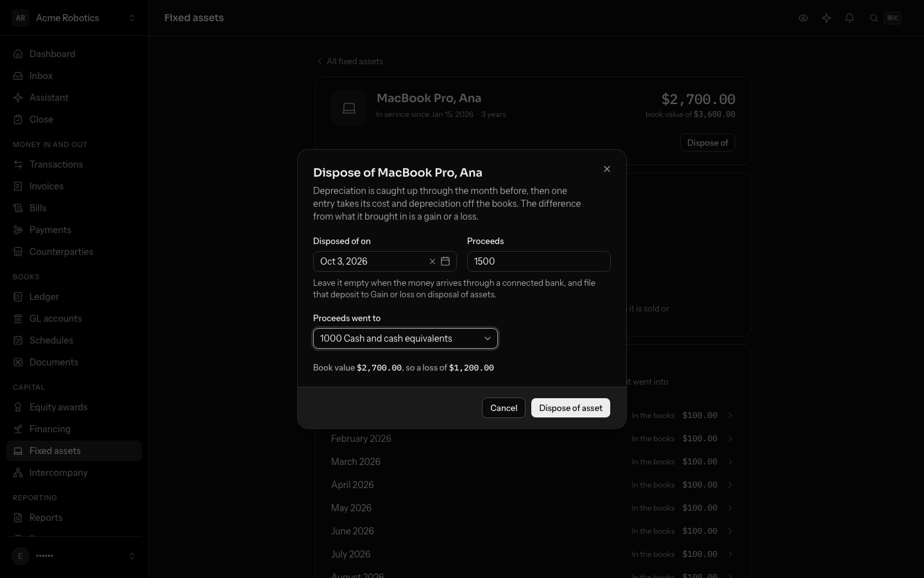
Task: Click the Ledger icon in sidebar
Action: coord(18,297)
